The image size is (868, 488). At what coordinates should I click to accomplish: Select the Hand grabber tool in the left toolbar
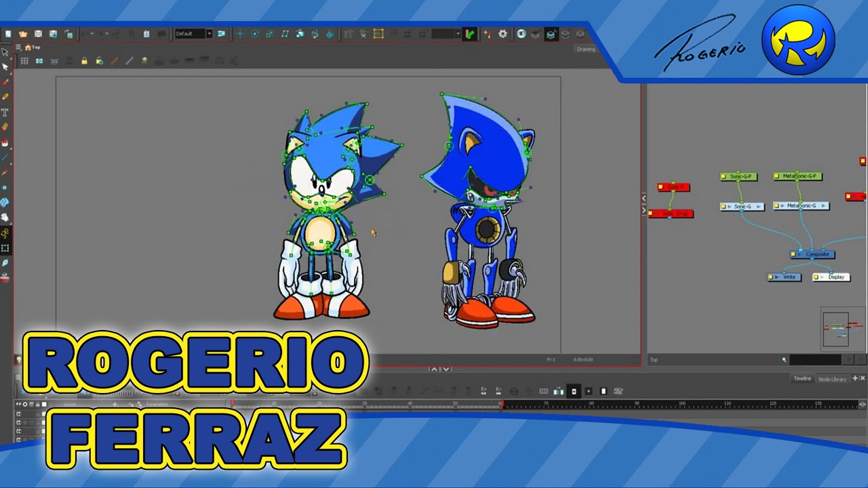[x=5, y=217]
